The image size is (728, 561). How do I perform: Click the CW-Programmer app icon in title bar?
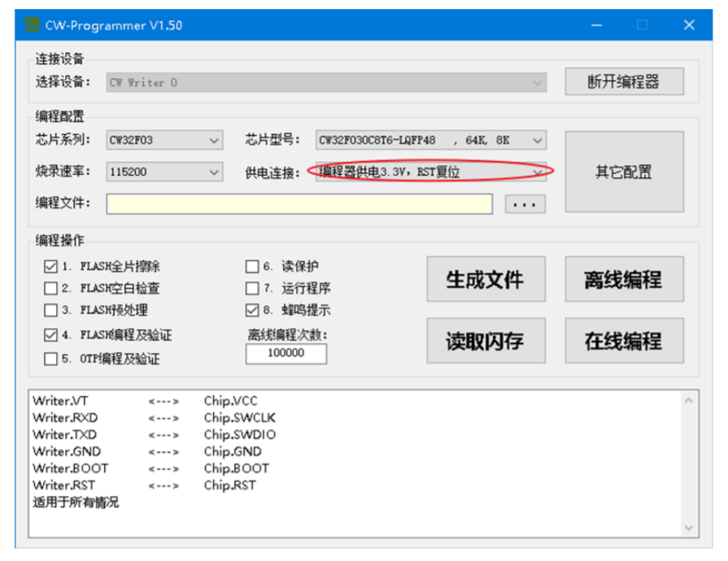click(x=32, y=24)
